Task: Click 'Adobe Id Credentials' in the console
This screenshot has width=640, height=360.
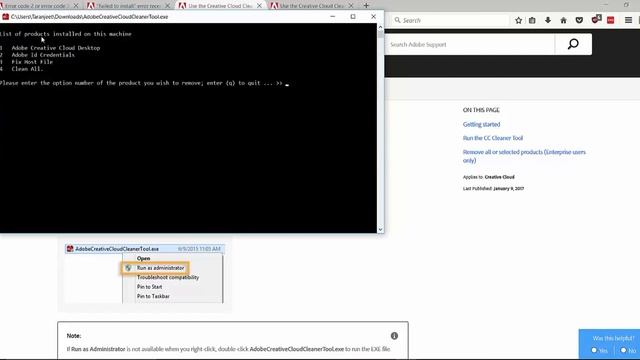Action: tap(43, 55)
